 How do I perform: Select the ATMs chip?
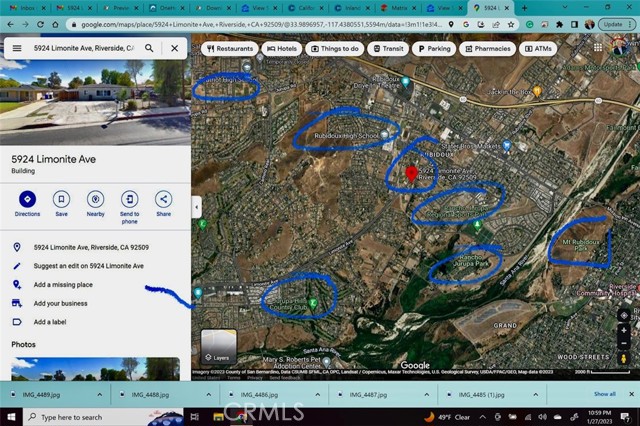pyautogui.click(x=538, y=49)
